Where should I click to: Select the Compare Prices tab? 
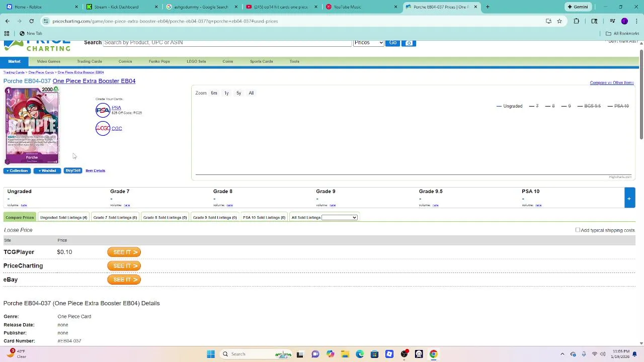click(x=20, y=217)
